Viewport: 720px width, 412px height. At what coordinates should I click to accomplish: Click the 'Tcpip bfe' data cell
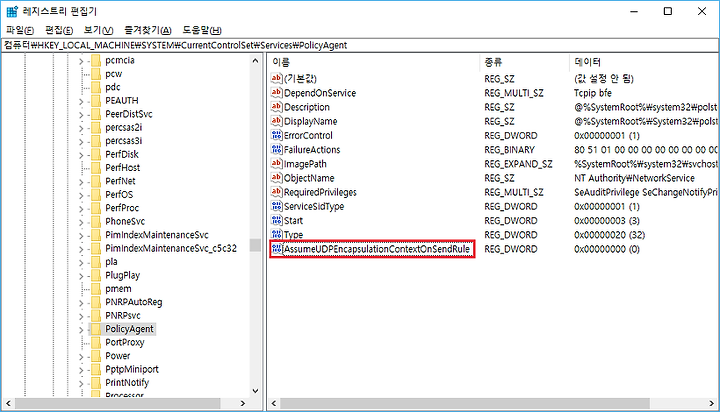pyautogui.click(x=592, y=93)
